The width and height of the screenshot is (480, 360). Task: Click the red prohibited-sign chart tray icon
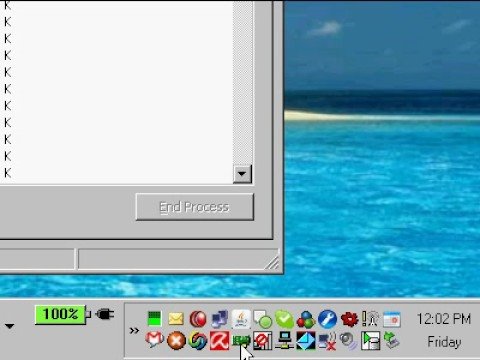click(x=263, y=341)
